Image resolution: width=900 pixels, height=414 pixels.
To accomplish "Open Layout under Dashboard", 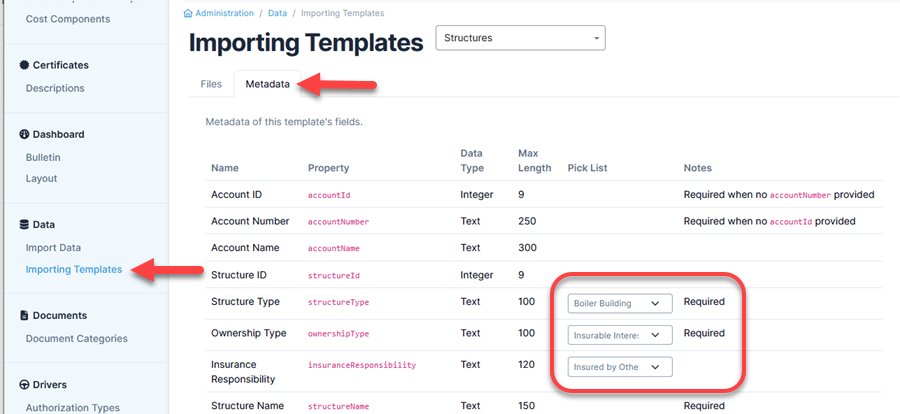I will (41, 179).
